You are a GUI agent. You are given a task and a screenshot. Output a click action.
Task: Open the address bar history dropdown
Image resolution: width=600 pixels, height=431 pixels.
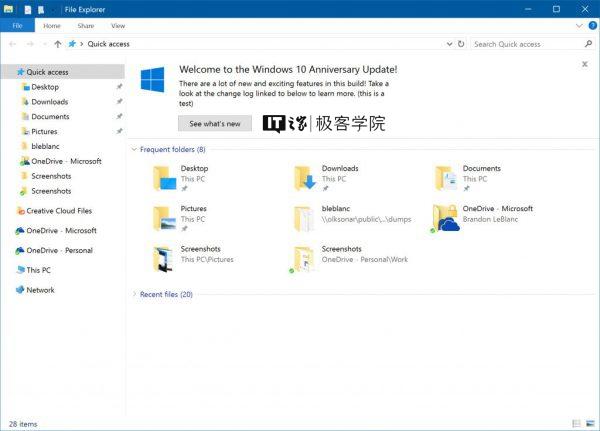[x=449, y=44]
